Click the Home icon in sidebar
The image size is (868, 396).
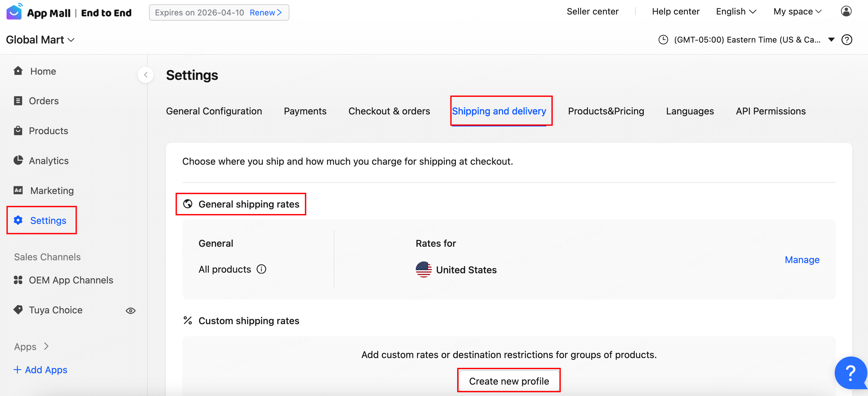18,71
